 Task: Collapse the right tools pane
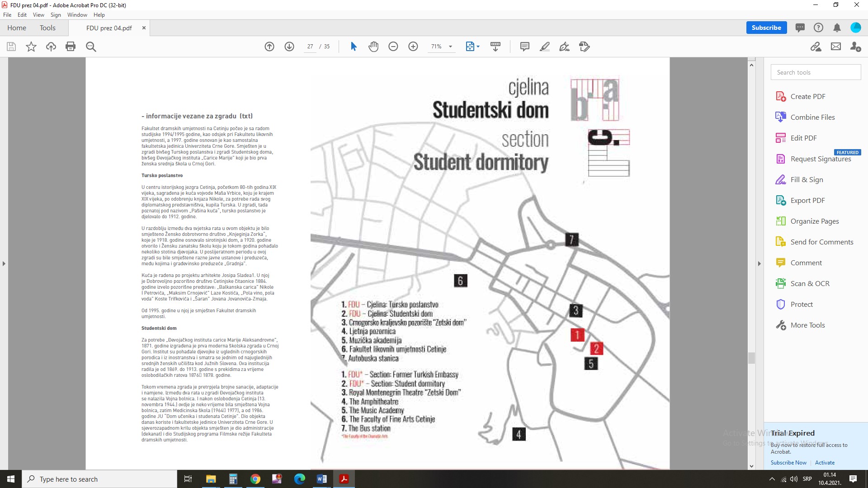759,263
